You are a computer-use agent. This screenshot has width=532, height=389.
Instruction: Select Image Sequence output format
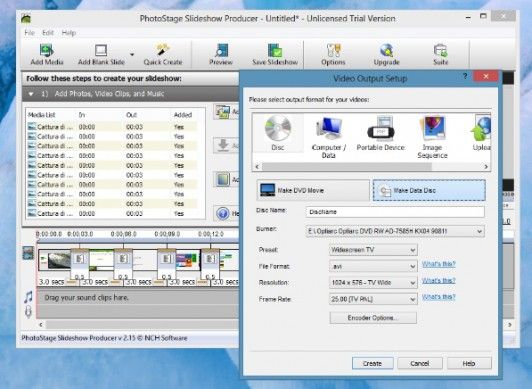(432, 137)
